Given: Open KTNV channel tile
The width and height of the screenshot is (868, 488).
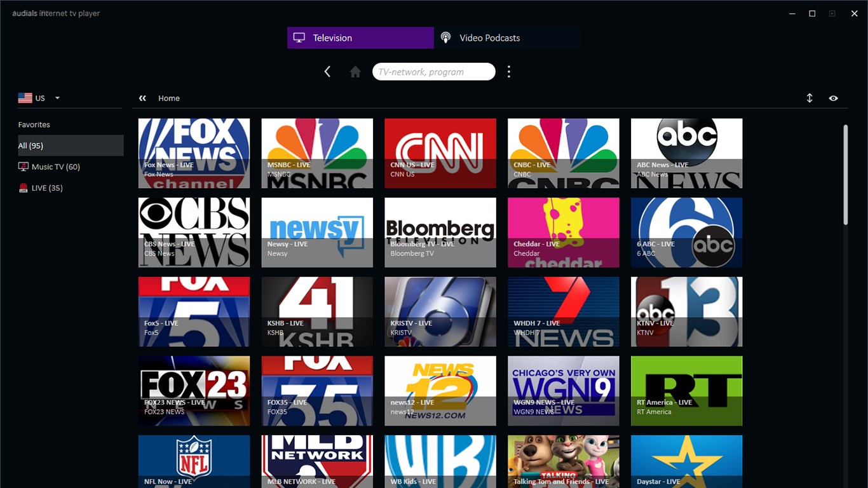Looking at the screenshot, I should pyautogui.click(x=687, y=311).
